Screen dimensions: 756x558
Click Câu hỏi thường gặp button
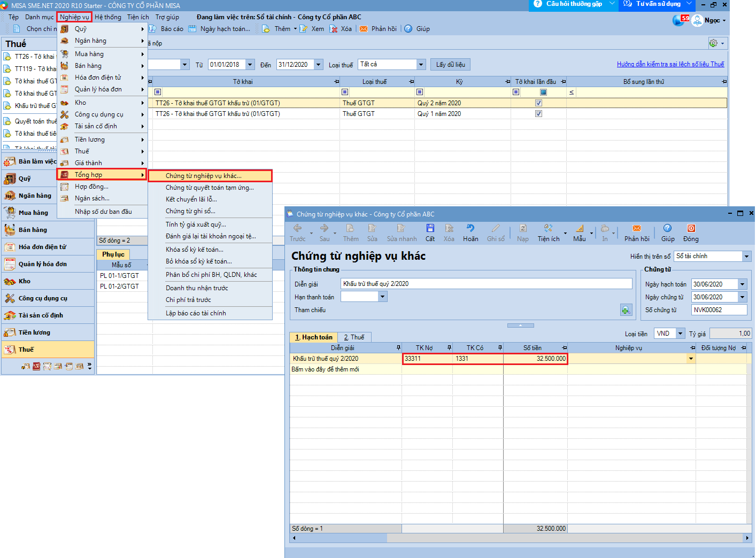574,4
